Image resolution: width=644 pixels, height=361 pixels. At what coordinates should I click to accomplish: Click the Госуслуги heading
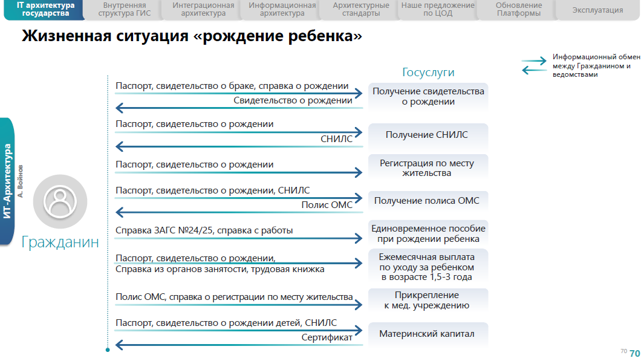click(x=428, y=72)
